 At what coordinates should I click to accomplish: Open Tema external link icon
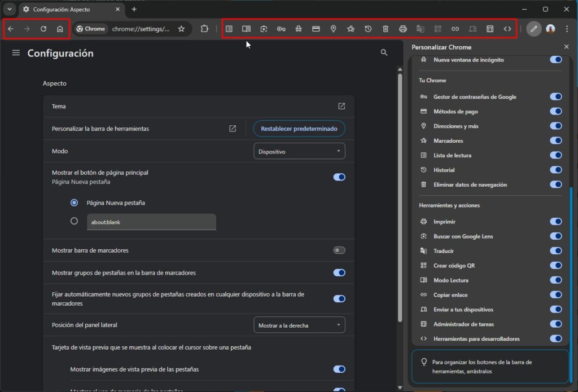click(x=341, y=106)
